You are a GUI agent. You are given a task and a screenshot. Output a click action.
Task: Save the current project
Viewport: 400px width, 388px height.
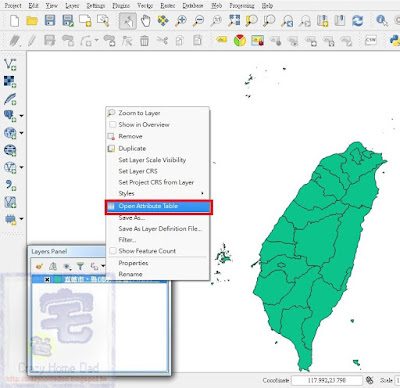pos(50,21)
